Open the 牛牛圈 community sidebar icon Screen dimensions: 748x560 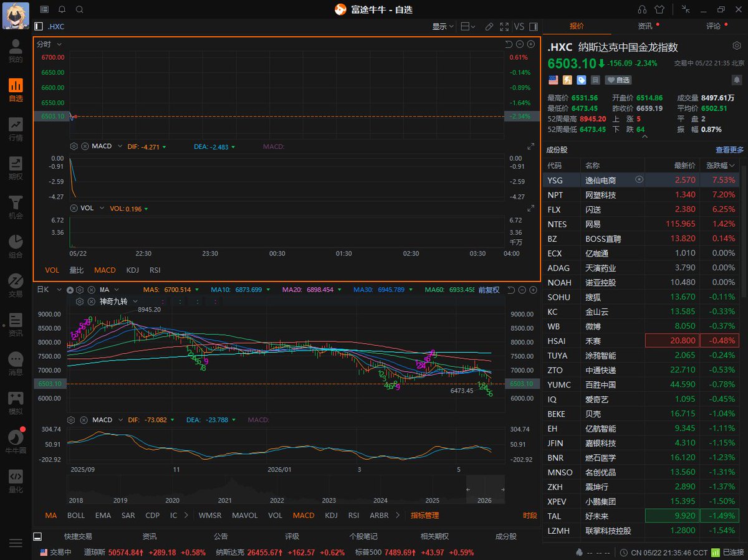point(16,442)
